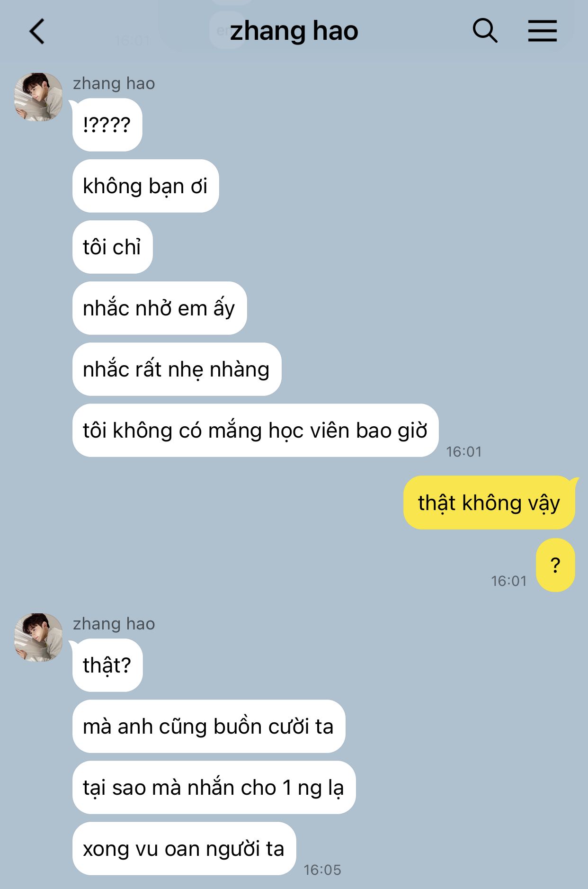Tap sender name above 'thật?' message
This screenshot has width=588, height=889.
tap(114, 624)
